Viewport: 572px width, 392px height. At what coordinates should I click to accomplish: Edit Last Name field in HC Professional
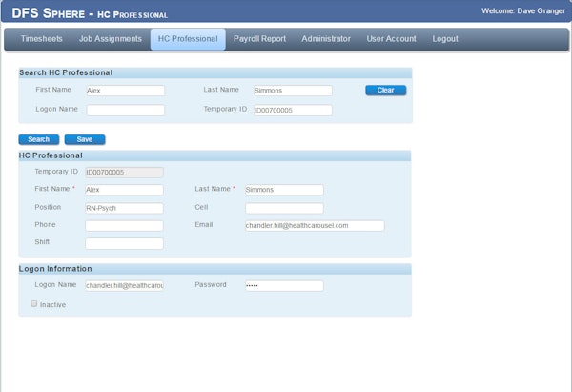tap(284, 190)
